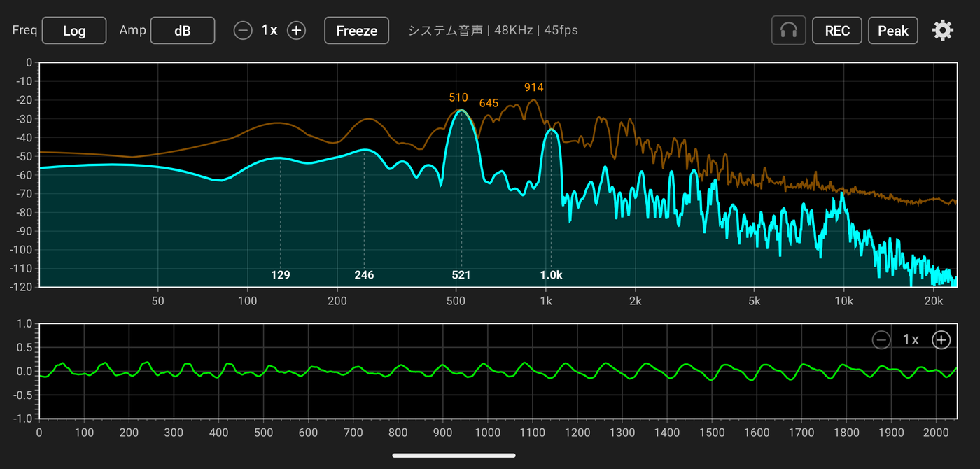This screenshot has width=980, height=469.
Task: Zoom in waveform with plus icon
Action: 941,340
